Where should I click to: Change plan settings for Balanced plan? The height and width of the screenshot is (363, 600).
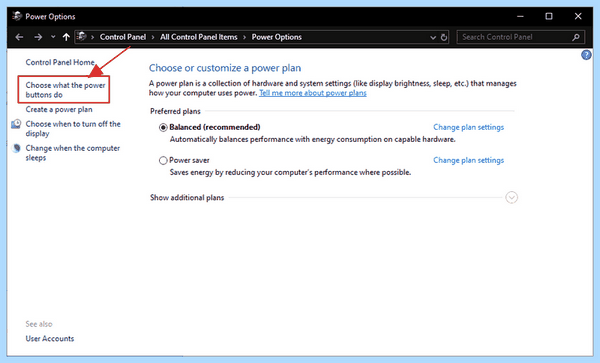click(468, 127)
